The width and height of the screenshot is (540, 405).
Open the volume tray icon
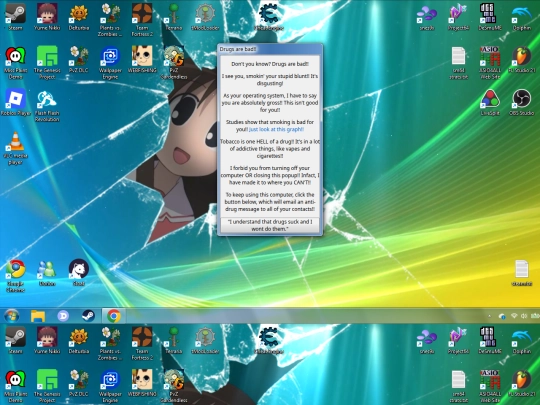point(524,316)
